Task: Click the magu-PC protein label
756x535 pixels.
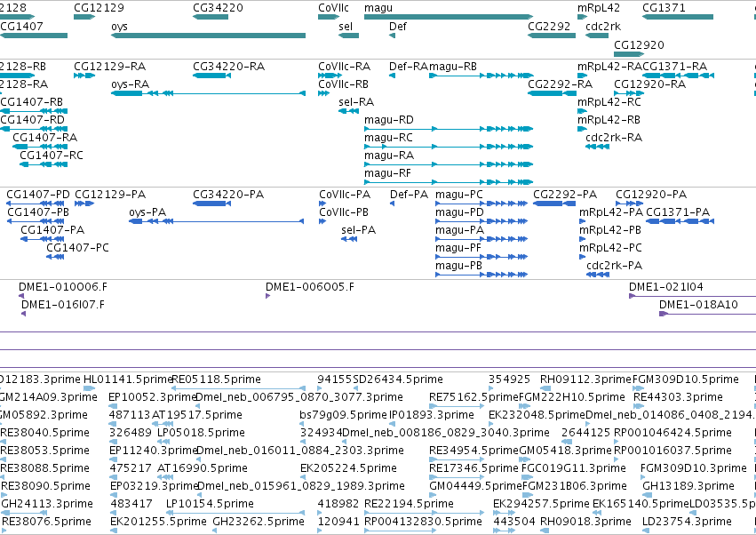Action: 459,195
